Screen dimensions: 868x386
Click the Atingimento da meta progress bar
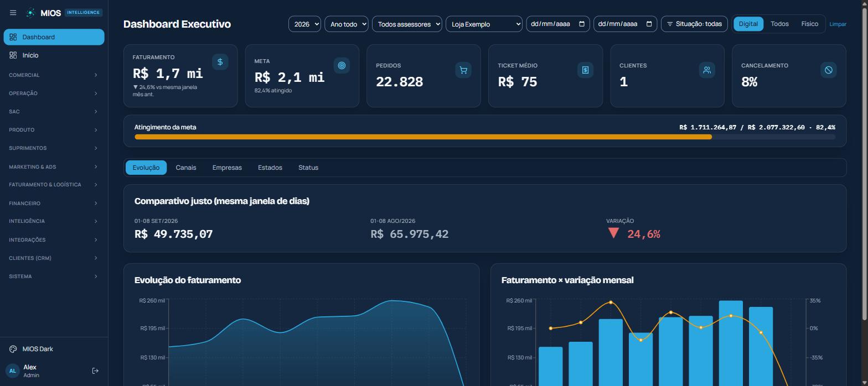[485, 137]
